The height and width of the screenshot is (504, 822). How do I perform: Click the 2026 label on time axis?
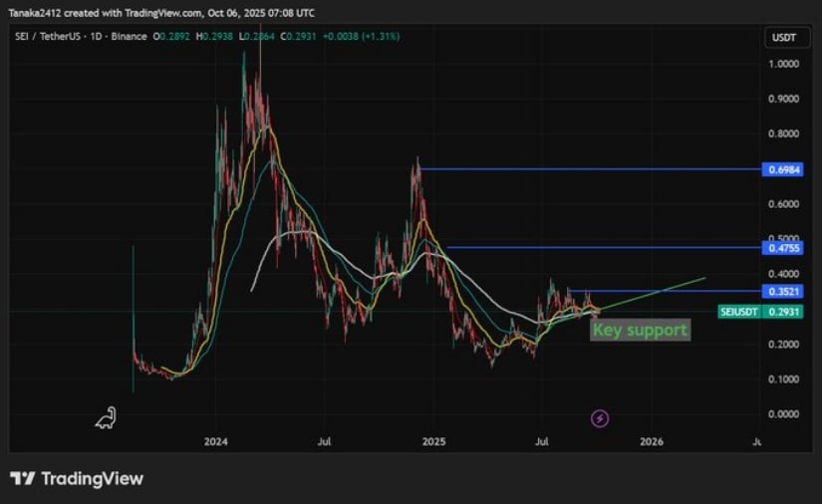(x=651, y=440)
